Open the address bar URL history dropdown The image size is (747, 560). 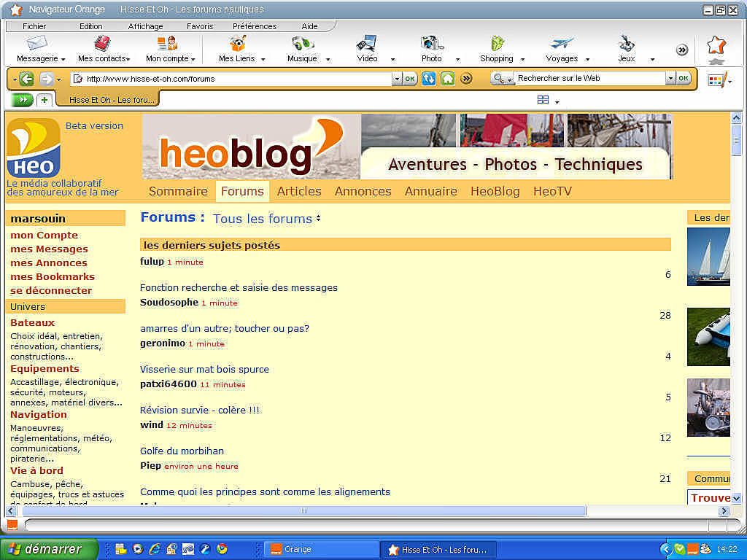(397, 79)
